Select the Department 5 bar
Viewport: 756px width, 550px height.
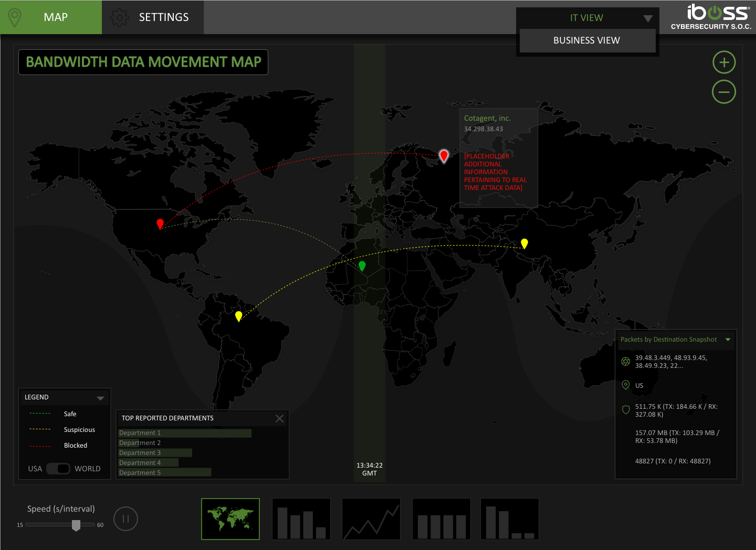click(x=165, y=473)
